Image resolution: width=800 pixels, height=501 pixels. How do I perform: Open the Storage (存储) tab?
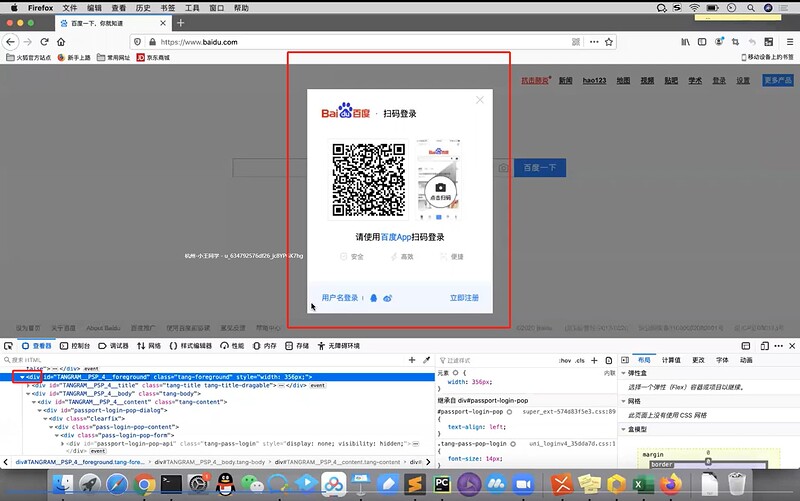297,346
